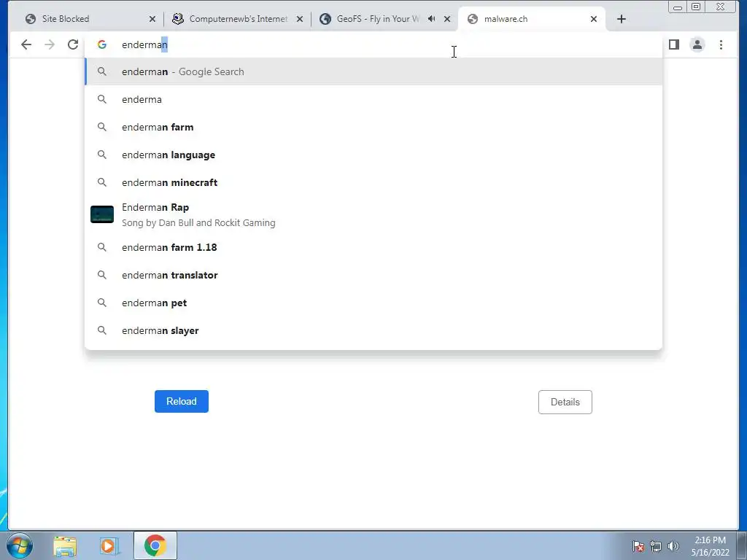Screen dimensions: 747x560
Task: Open the volume speaker tray icon
Action: [x=673, y=546]
